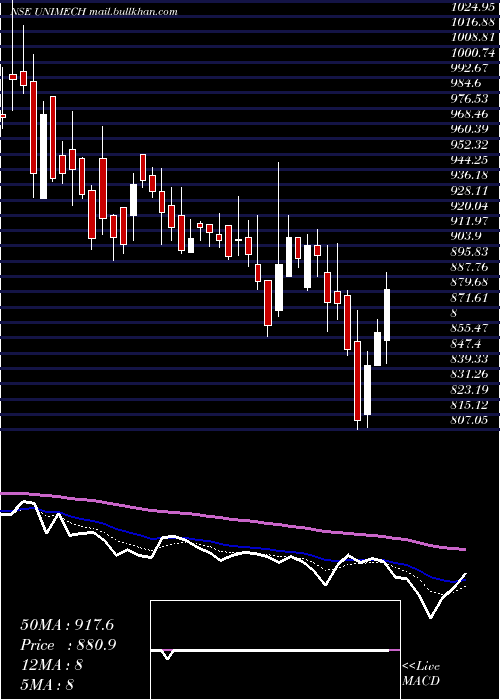Image resolution: width=500 pixels, height=700 pixels.
Task: Click the 887.76 axis label
Action: (470, 267)
